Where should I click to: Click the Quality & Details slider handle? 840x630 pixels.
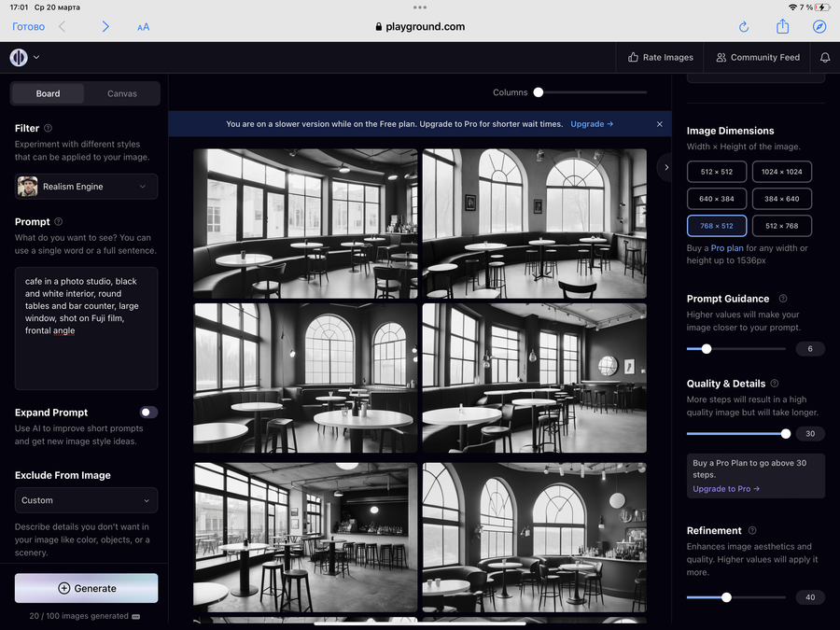click(786, 433)
